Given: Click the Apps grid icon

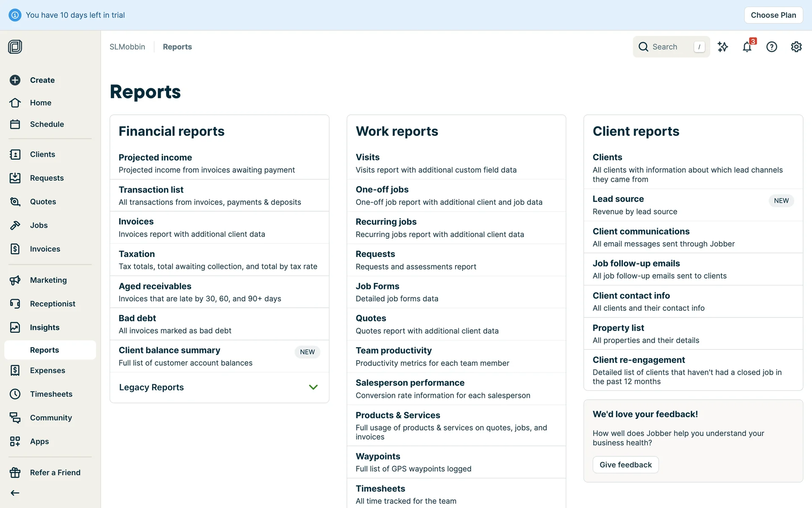Looking at the screenshot, I should pyautogui.click(x=15, y=442).
